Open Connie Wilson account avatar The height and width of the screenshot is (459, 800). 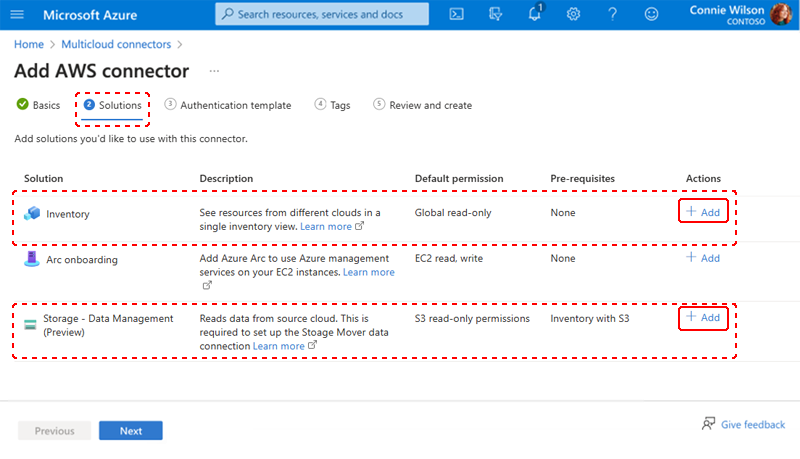(781, 14)
